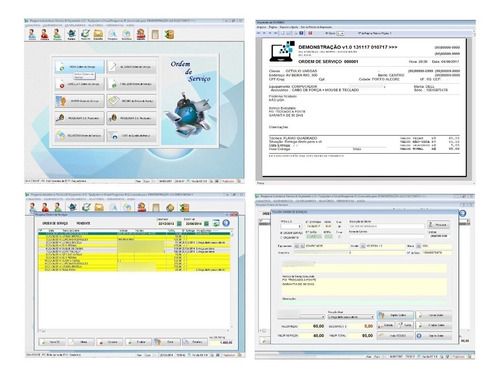Click green exit icon in top-left window toolbar

pyautogui.click(x=169, y=34)
